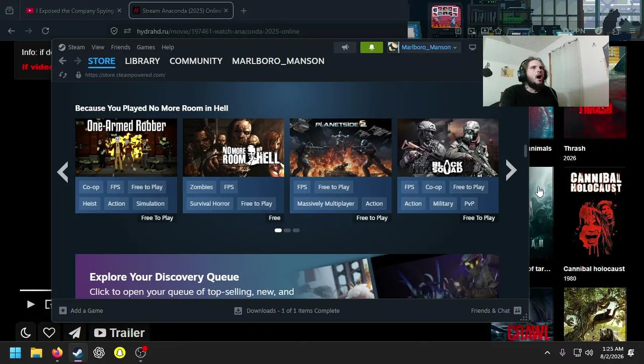Click the Steam store page scrollbar thumb
The height and width of the screenshot is (364, 644).
(x=525, y=151)
